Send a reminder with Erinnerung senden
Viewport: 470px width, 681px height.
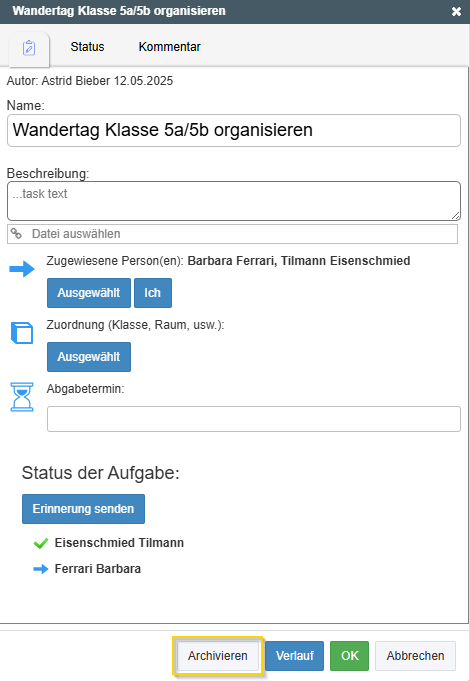(x=83, y=509)
